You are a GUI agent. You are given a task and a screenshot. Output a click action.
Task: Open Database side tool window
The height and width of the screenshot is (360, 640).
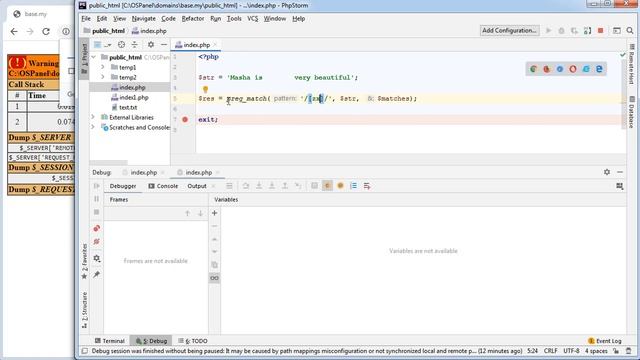pos(631,112)
